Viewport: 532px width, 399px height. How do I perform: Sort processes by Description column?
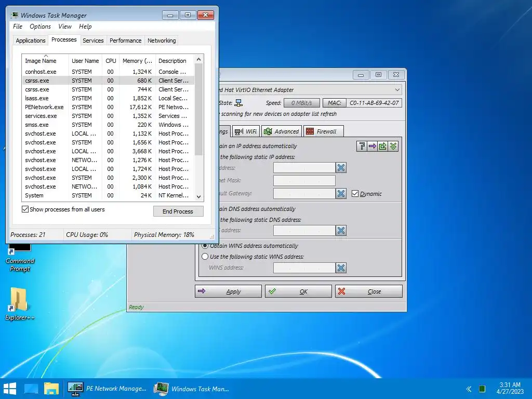point(175,61)
